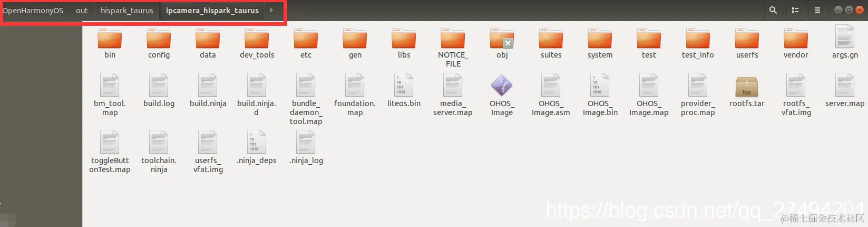868x227 pixels.
Task: Click ipcamera_hispark_taurus path segment
Action: 212,11
